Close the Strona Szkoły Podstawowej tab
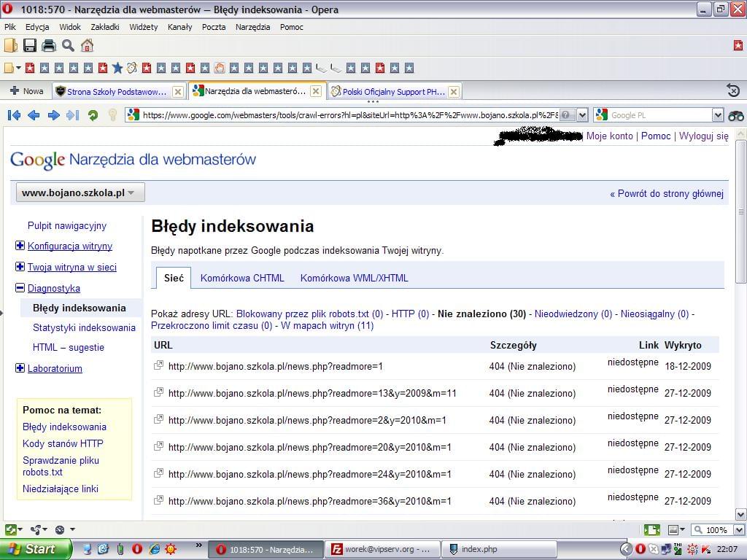 click(178, 91)
